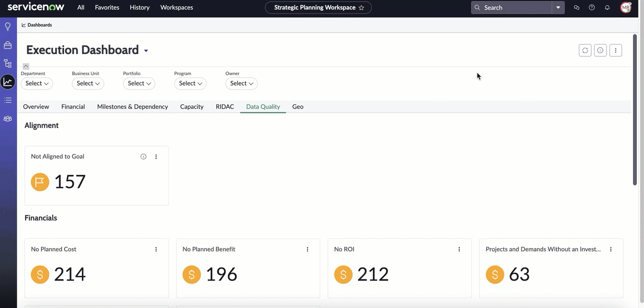Open No ROI card menu

pyautogui.click(x=459, y=249)
